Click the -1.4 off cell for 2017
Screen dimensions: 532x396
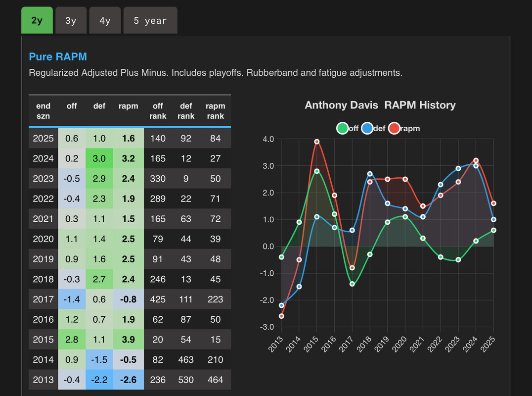72,299
